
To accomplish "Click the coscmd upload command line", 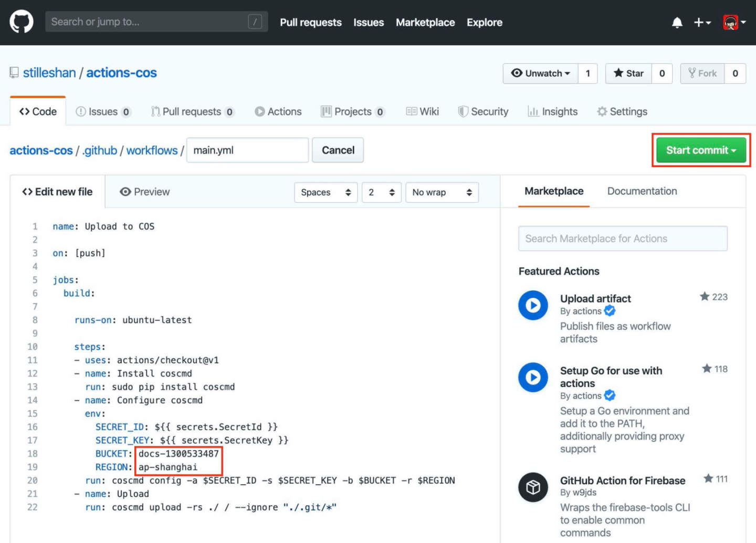I will coord(211,507).
